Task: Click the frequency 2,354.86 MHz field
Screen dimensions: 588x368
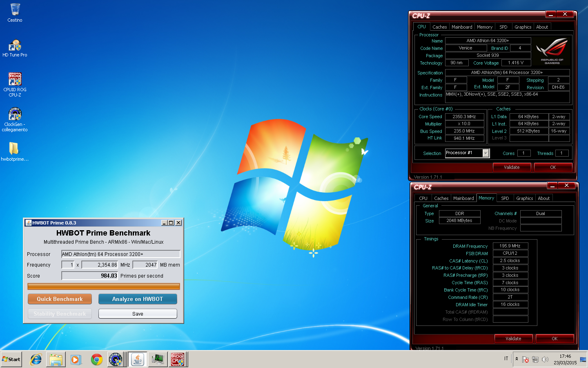Action: click(100, 265)
